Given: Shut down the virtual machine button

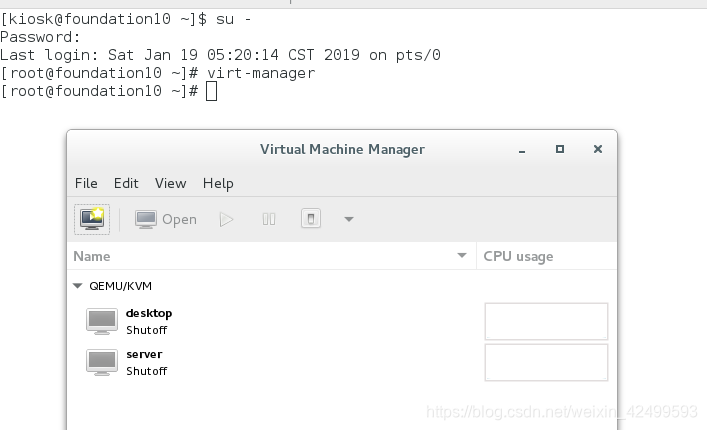Looking at the screenshot, I should coord(311,219).
